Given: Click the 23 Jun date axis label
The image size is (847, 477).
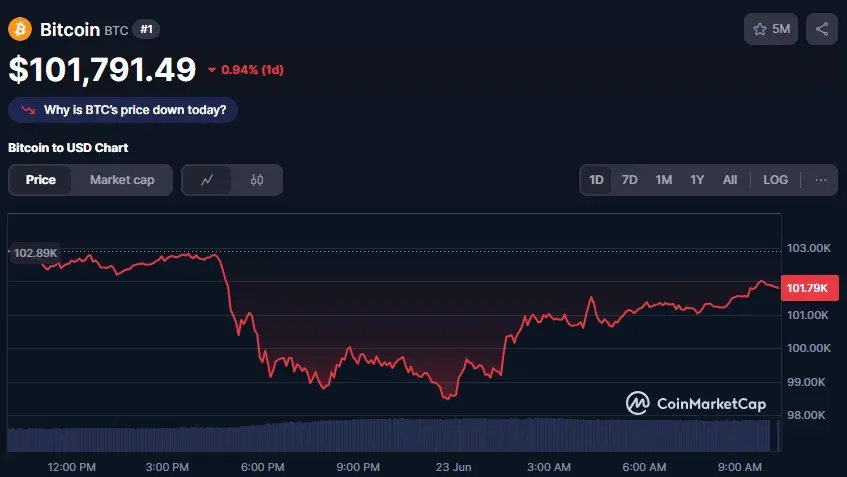Looking at the screenshot, I should pos(453,467).
